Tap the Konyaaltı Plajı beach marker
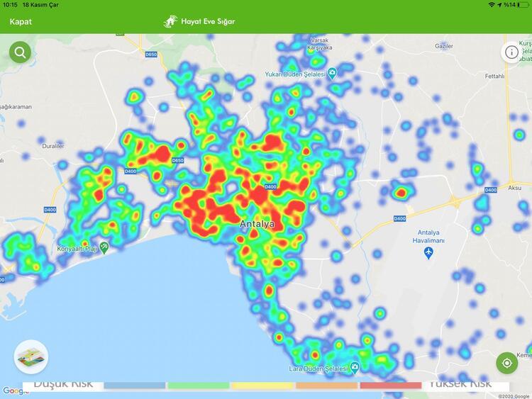Image resolution: width=532 pixels, height=399 pixels. [x=104, y=247]
